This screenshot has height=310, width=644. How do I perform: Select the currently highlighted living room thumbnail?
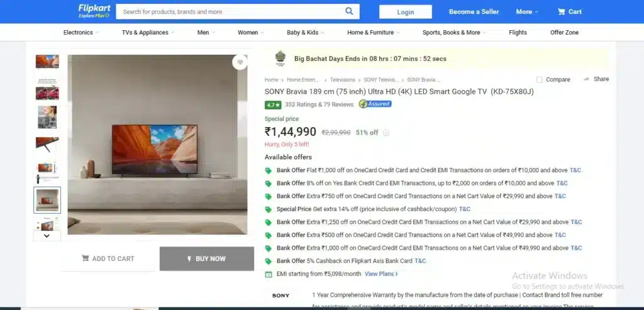tap(47, 200)
